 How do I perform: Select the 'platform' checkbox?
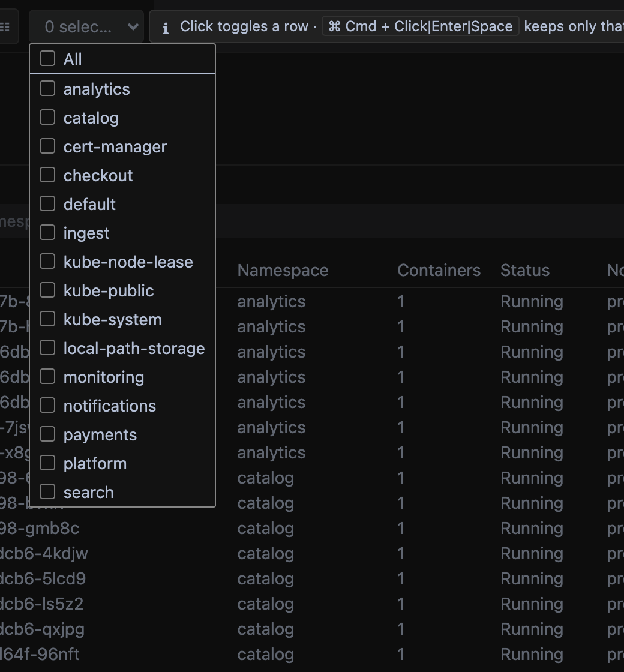(47, 463)
